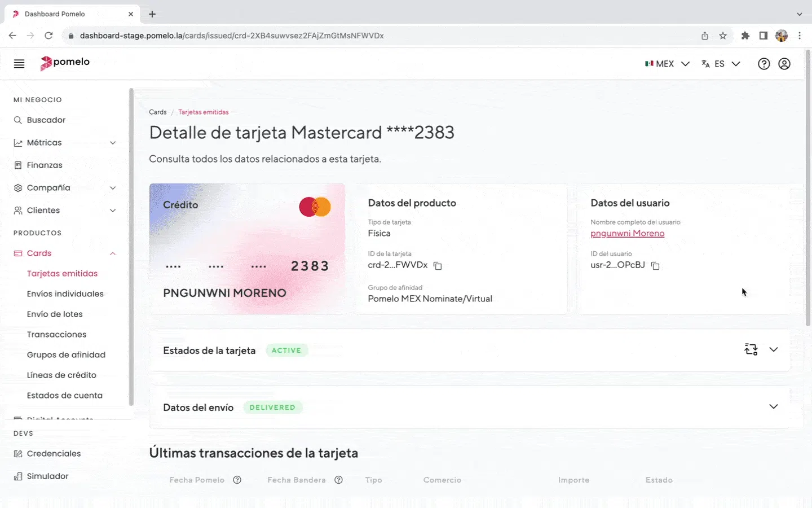Screen dimensions: 812x508
Task: Click the Tarjetas emitidas breadcrumb link
Action: click(x=204, y=112)
